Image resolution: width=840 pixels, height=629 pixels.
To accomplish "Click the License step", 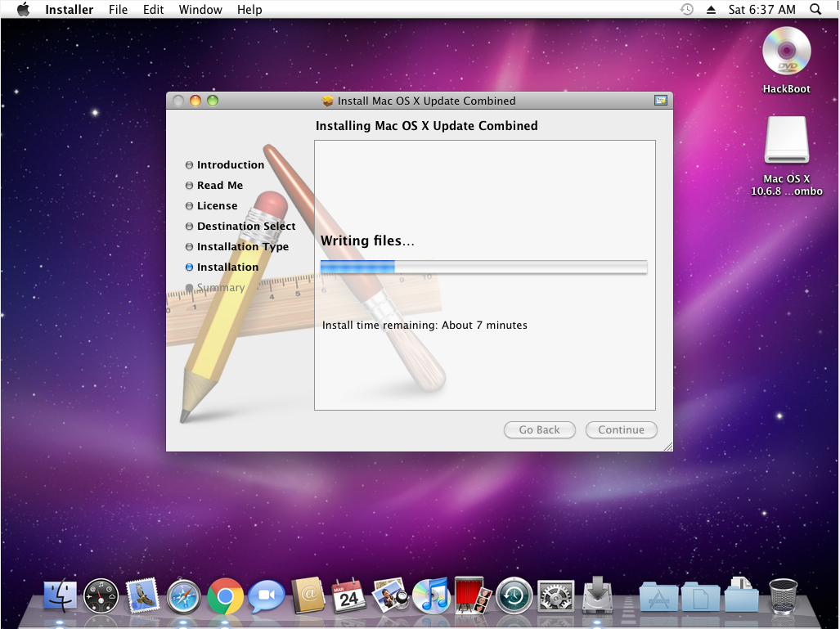I will (212, 206).
